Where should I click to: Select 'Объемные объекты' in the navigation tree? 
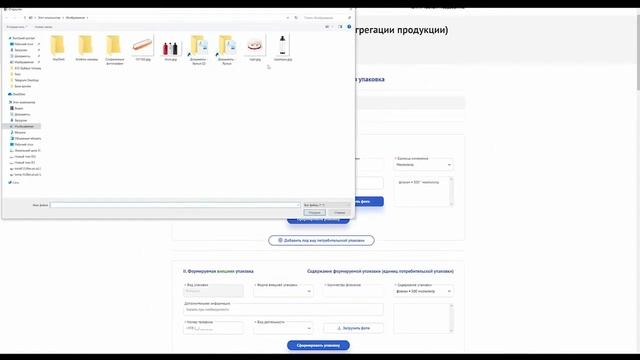click(27, 138)
